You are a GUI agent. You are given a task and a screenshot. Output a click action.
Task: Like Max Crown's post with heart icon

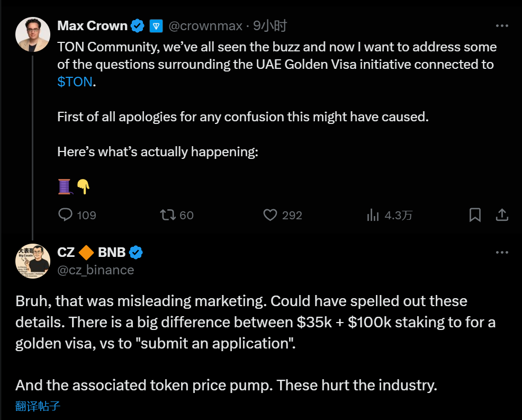(x=270, y=215)
